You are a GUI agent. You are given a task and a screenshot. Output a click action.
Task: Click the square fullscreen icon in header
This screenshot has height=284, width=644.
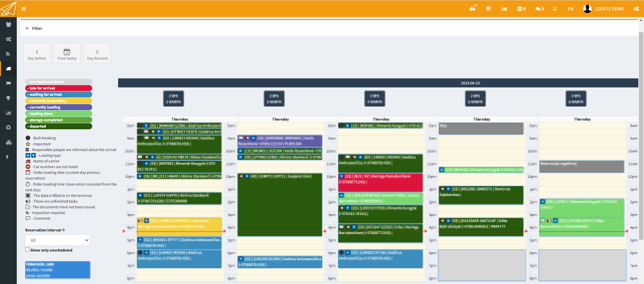click(x=555, y=9)
